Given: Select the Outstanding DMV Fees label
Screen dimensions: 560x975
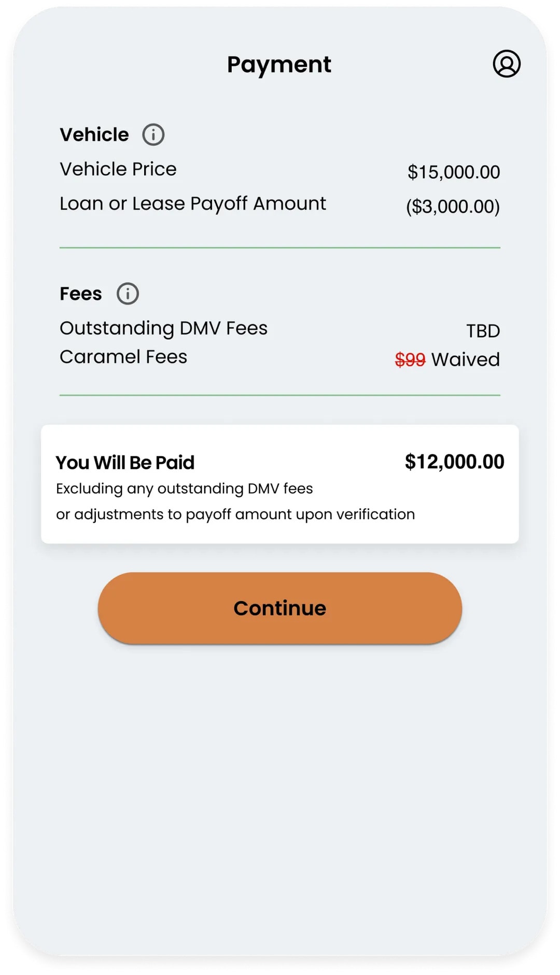Looking at the screenshot, I should [164, 328].
